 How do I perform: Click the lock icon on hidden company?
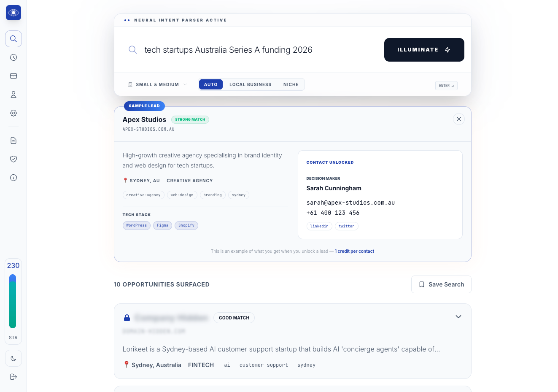pos(127,318)
